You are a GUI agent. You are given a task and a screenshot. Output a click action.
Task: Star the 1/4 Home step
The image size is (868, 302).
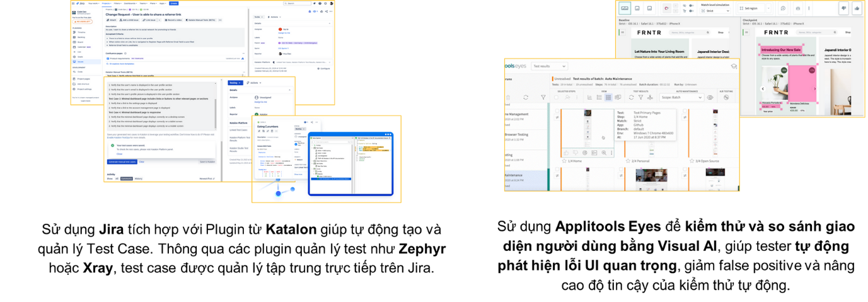pos(564,162)
